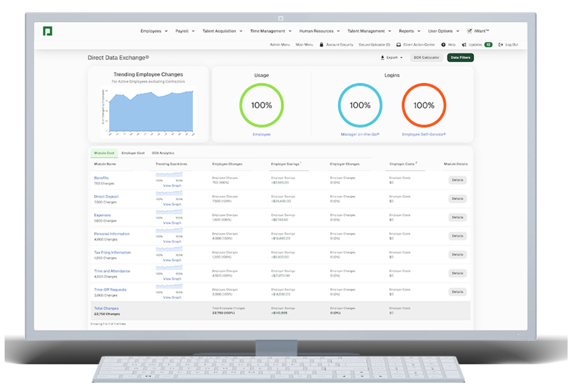Click the Account Security lock icon

(321, 45)
